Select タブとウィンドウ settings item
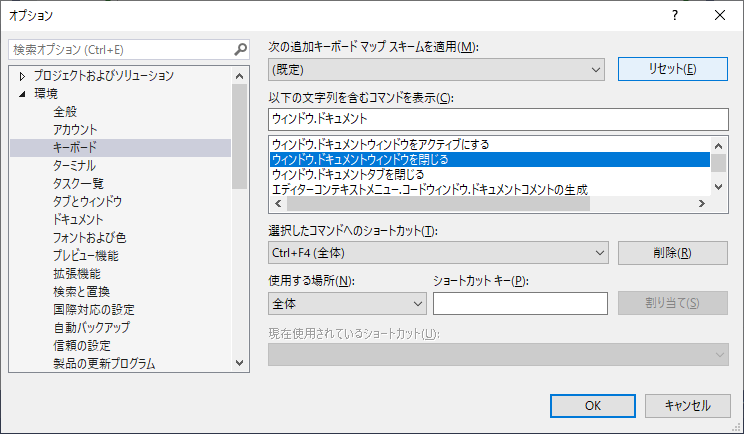Viewport: 744px width, 434px height. tap(87, 202)
